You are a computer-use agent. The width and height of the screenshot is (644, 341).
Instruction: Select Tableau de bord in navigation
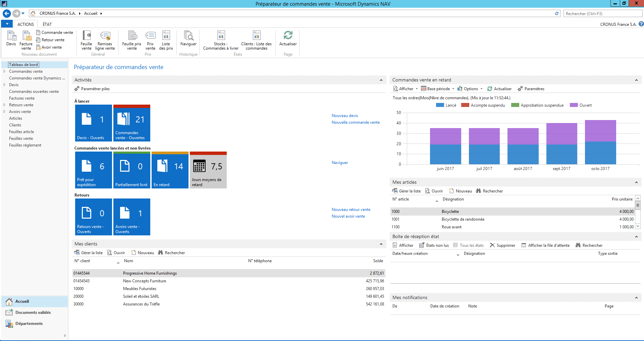click(23, 65)
